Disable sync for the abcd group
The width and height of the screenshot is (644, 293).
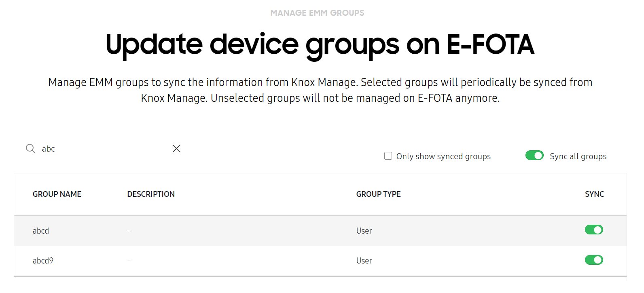pos(594,230)
